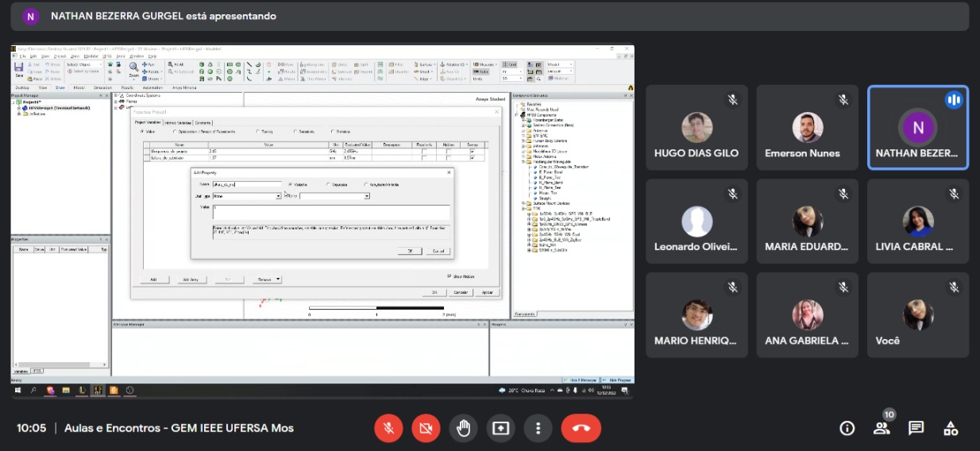
Task: Turn on the camera in Meet
Action: coord(426,428)
